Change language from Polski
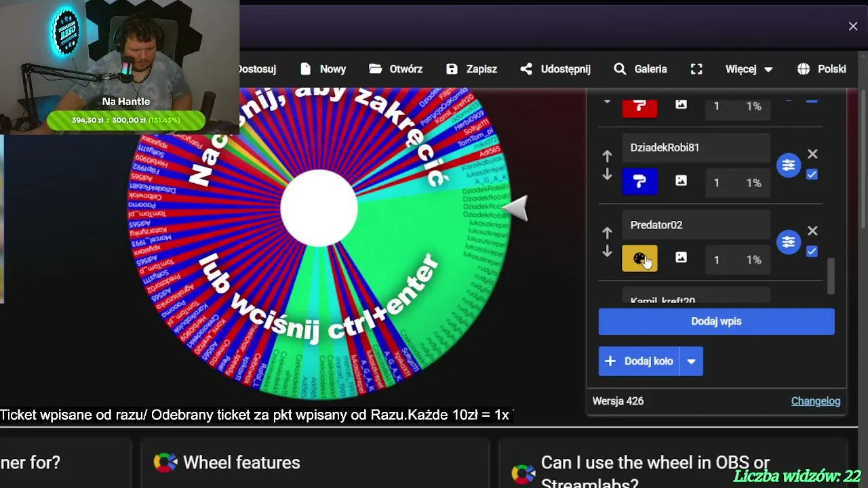This screenshot has width=868, height=488. (822, 69)
